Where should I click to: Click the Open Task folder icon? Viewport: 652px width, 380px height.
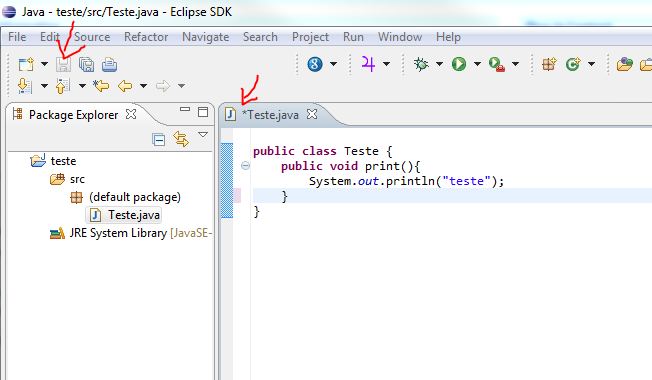tap(646, 64)
